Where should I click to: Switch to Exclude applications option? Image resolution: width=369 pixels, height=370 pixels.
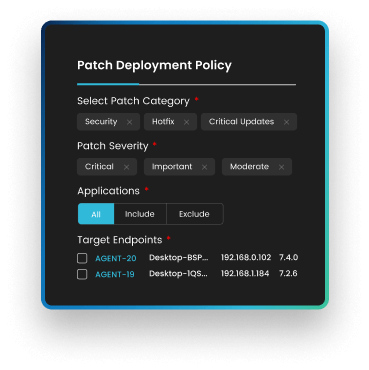click(x=194, y=214)
